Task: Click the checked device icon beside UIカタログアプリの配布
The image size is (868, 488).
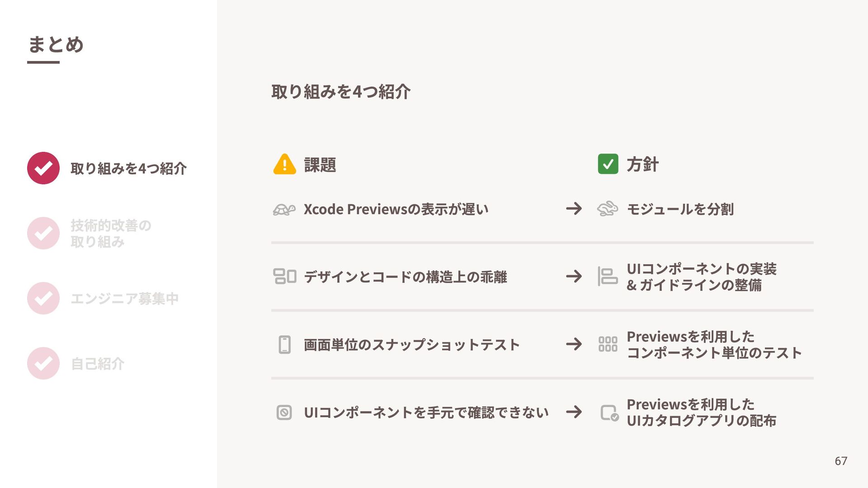Action: [609, 413]
